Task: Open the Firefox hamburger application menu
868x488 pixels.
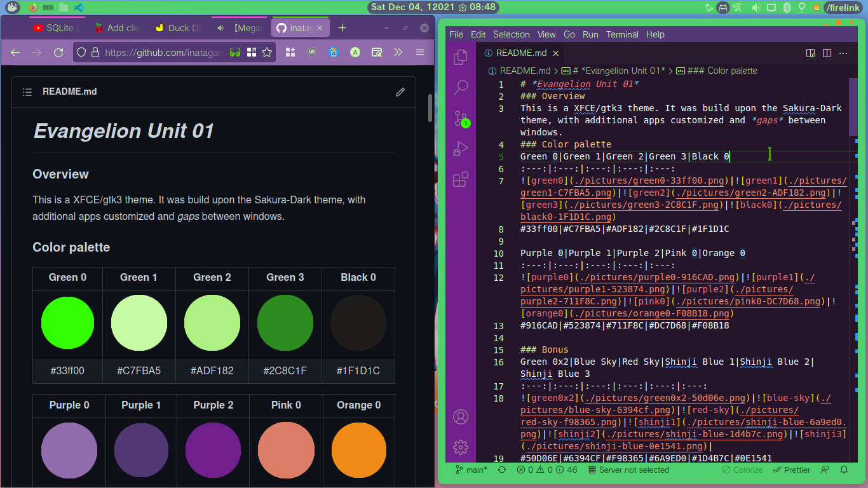Action: coord(420,53)
